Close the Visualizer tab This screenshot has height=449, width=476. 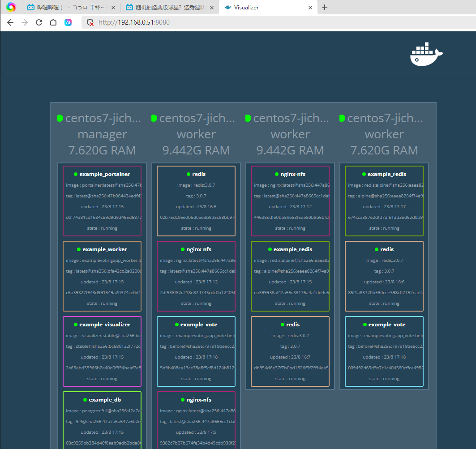pyautogui.click(x=310, y=8)
